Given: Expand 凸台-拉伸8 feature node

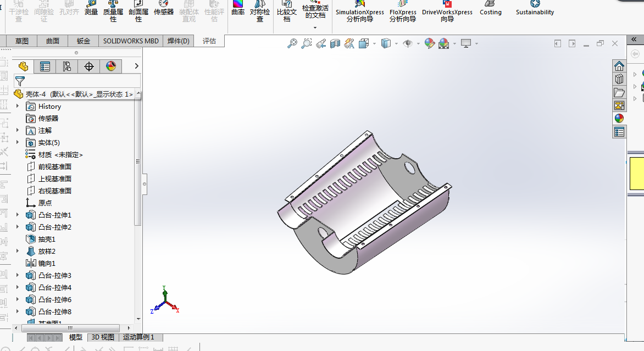Looking at the screenshot, I should click(x=17, y=311).
